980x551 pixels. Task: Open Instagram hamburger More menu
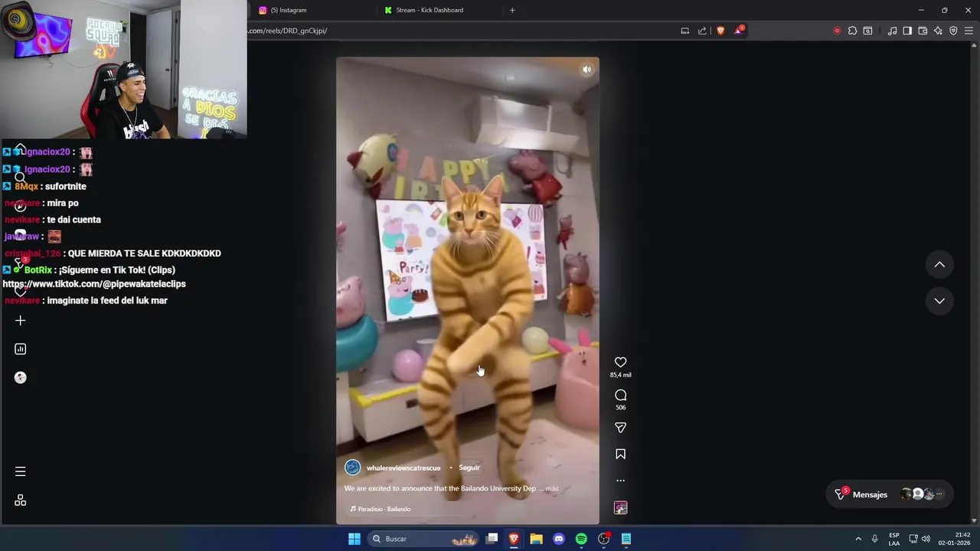click(x=21, y=471)
